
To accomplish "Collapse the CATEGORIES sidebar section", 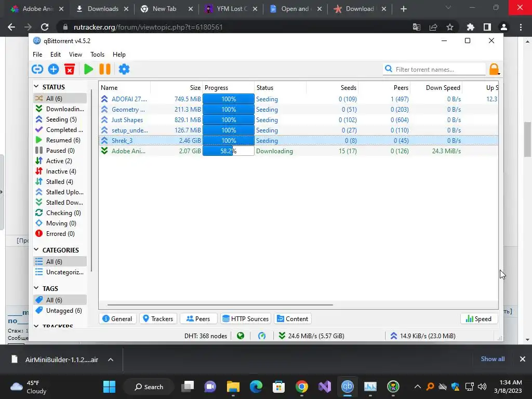I will tap(37, 250).
